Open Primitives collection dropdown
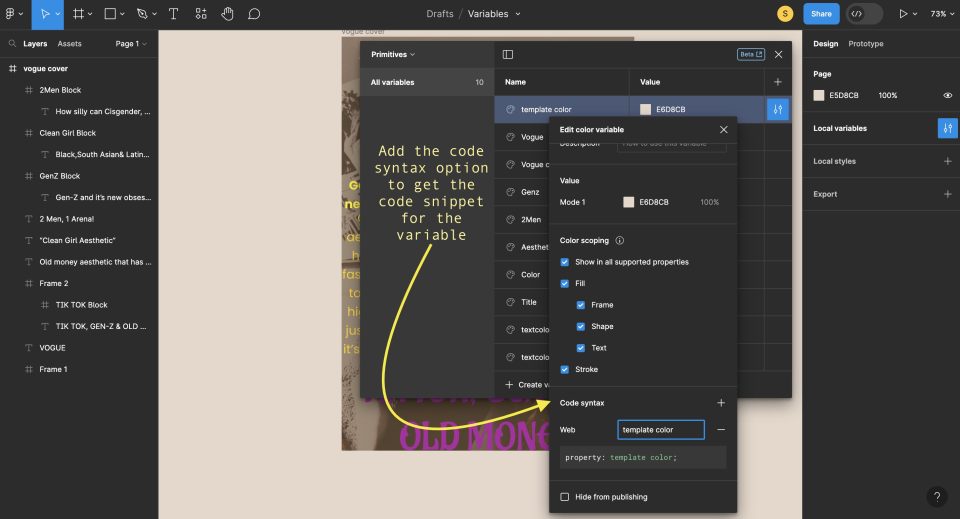This screenshot has width=960, height=519. point(392,54)
